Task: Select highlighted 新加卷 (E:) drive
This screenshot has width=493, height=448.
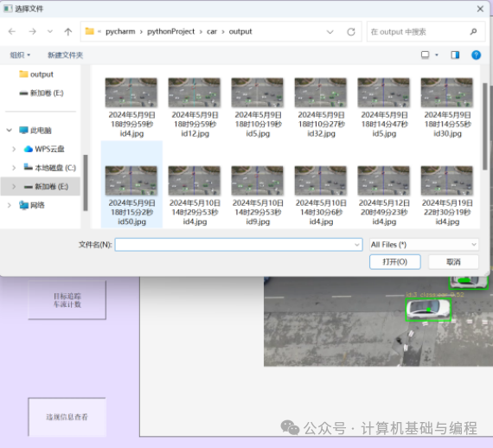Action: click(46, 187)
